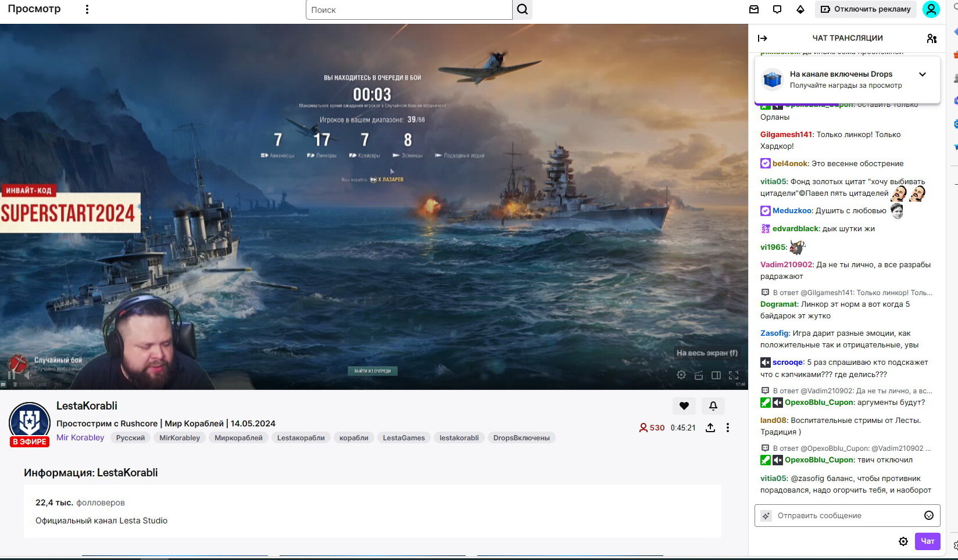
Task: Toggle notifications bell for LestaKorabli
Action: 713,406
